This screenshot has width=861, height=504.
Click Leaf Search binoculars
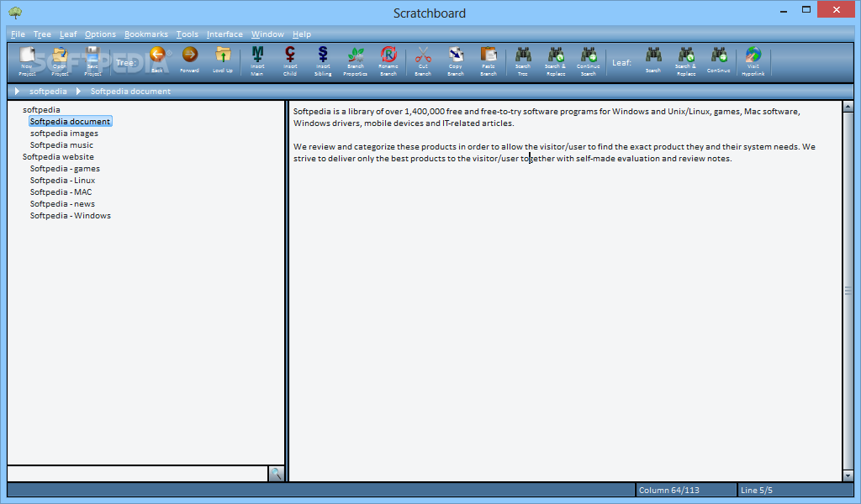(x=652, y=60)
